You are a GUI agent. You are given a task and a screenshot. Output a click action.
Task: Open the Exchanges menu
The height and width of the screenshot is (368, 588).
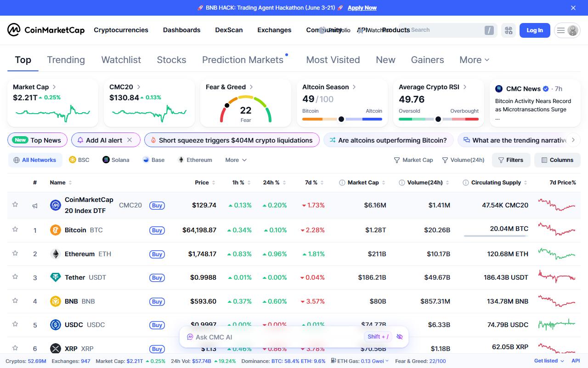pyautogui.click(x=274, y=30)
